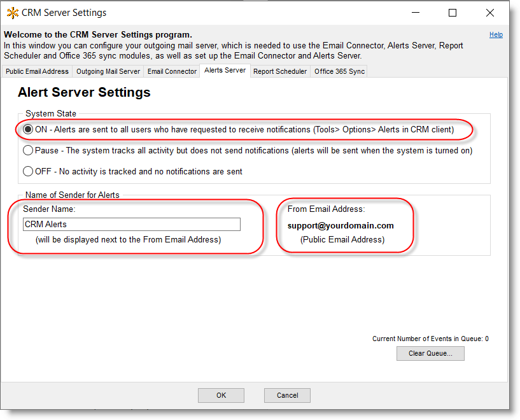This screenshot has width=520, height=420.
Task: Click the Cancel button
Action: [287, 395]
